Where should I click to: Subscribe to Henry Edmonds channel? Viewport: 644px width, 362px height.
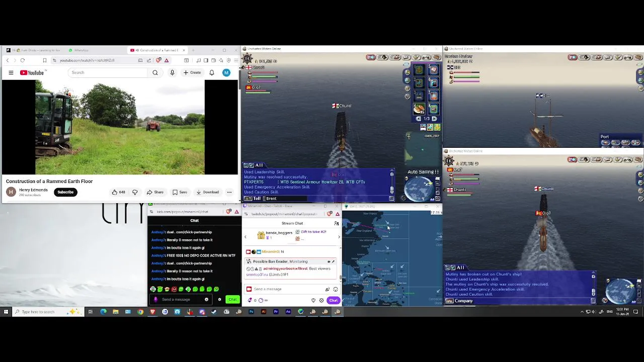(x=65, y=192)
